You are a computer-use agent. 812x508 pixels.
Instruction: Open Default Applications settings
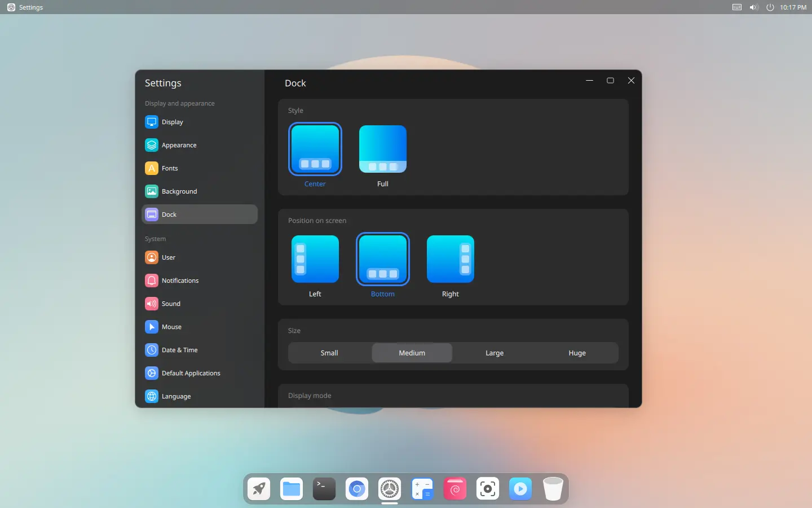point(191,373)
